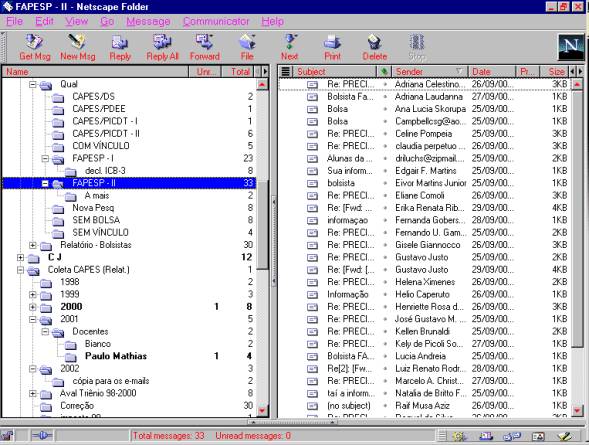Delete the selected message with Delete icon
589x445 pixels.
tap(375, 47)
